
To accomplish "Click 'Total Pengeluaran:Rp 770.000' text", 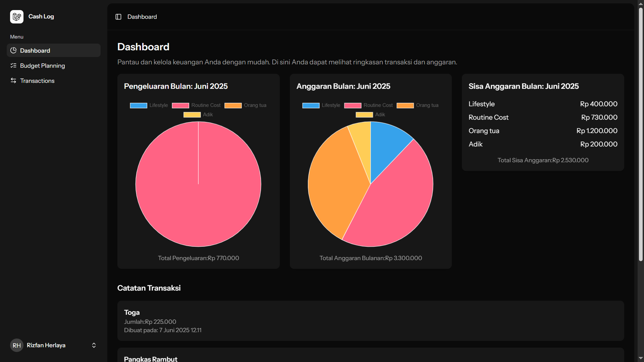I will click(x=199, y=258).
